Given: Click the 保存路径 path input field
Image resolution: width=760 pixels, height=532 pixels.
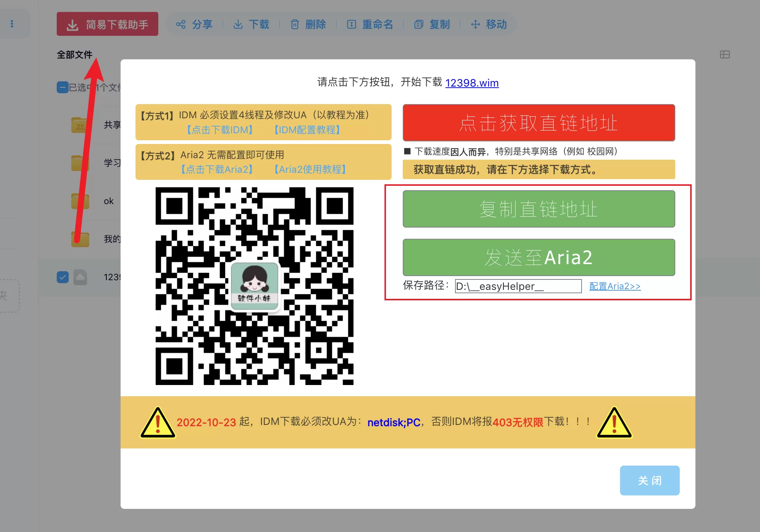Looking at the screenshot, I should click(518, 286).
